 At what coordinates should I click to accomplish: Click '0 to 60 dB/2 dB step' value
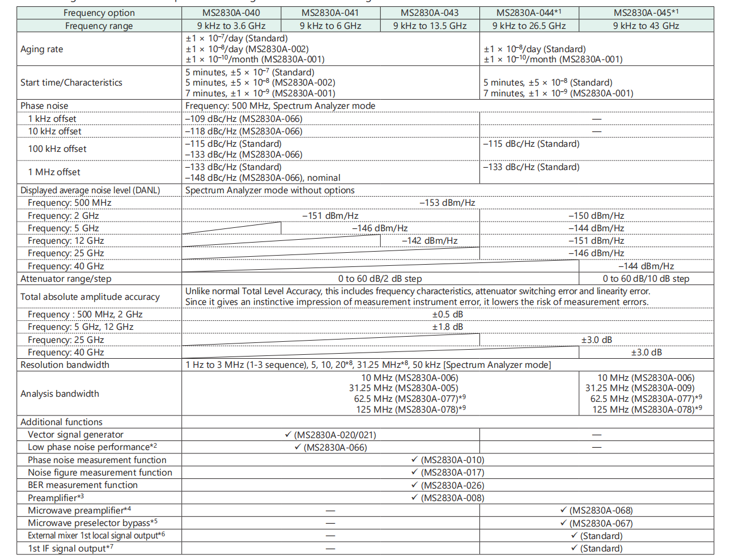click(380, 279)
